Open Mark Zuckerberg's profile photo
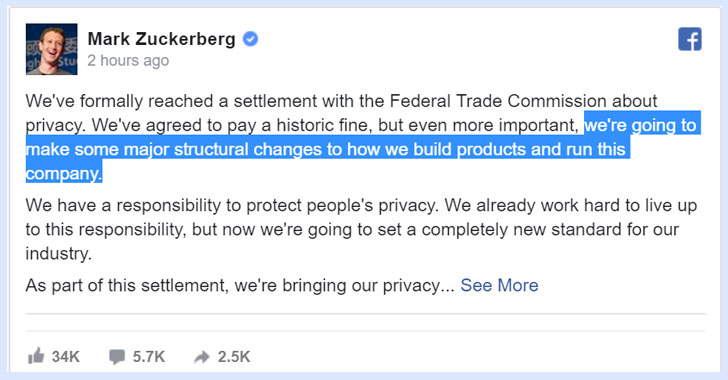 coord(52,49)
